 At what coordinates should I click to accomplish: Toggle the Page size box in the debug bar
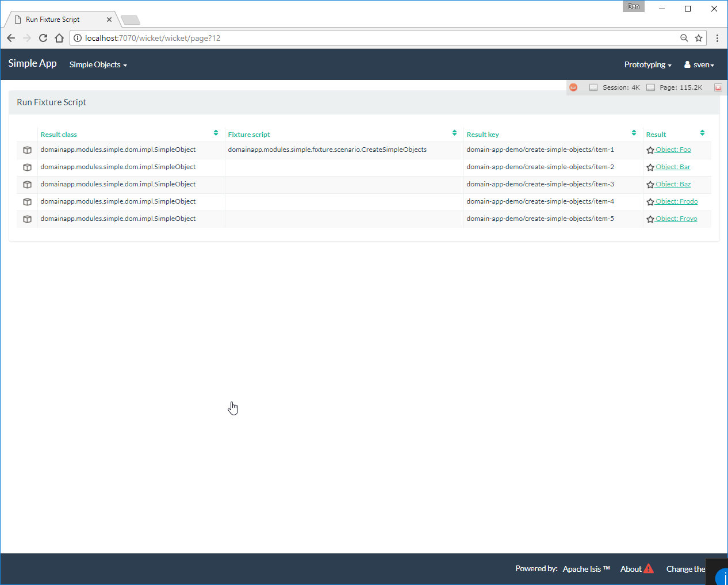pos(650,87)
